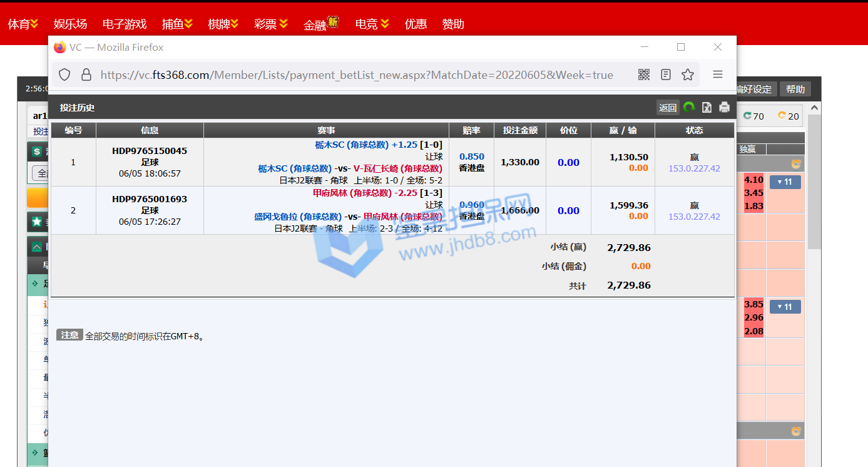This screenshot has height=467, width=868.
Task: Click the printer icon in bet history header
Action: 724,107
